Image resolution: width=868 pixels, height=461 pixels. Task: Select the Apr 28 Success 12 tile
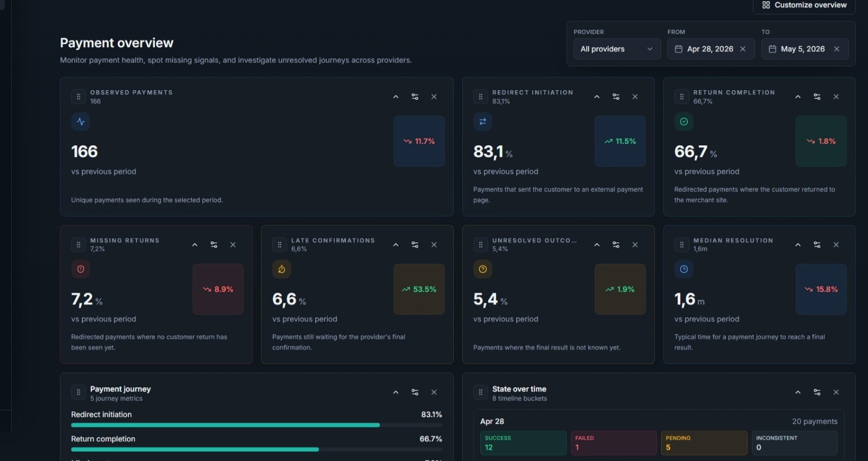pos(523,443)
